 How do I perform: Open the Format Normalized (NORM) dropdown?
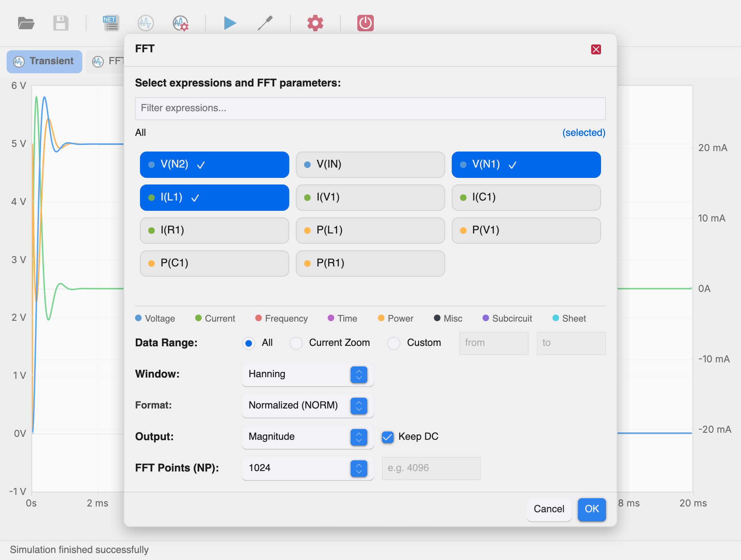click(x=308, y=406)
